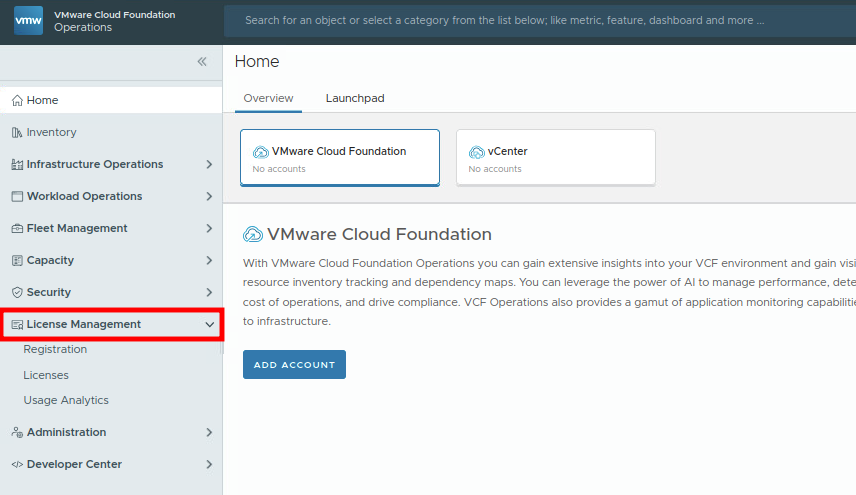Image resolution: width=856 pixels, height=495 pixels.
Task: Expand Infrastructure Operations chevron
Action: tap(209, 164)
